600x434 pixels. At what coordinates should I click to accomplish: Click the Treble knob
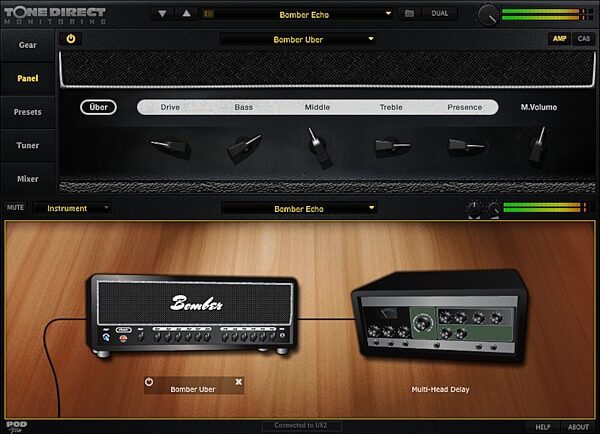392,147
